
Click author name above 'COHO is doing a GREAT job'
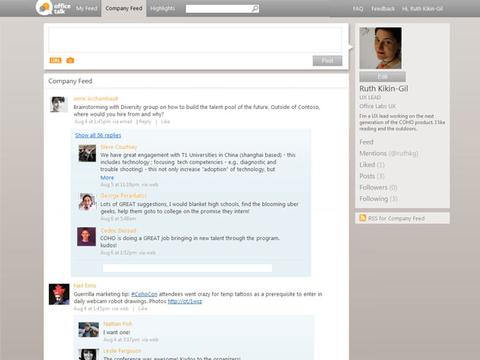point(118,230)
